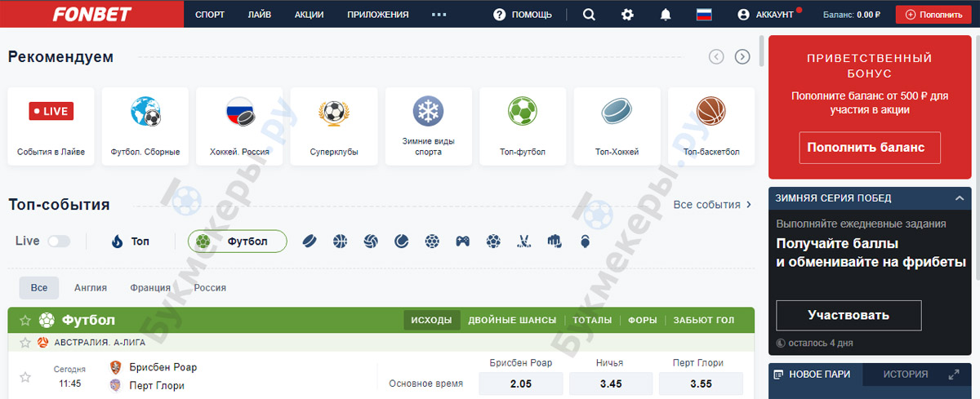Open the three-dots more menu

point(439,15)
